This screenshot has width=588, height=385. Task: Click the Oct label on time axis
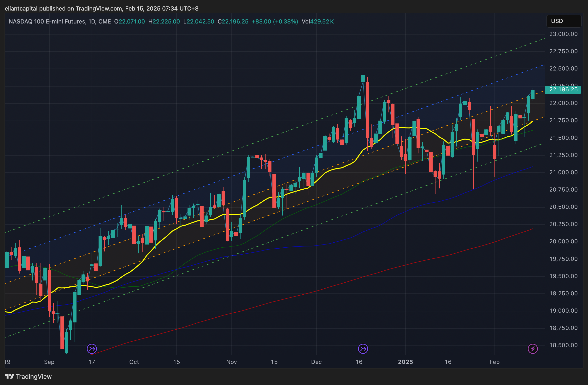(134, 362)
